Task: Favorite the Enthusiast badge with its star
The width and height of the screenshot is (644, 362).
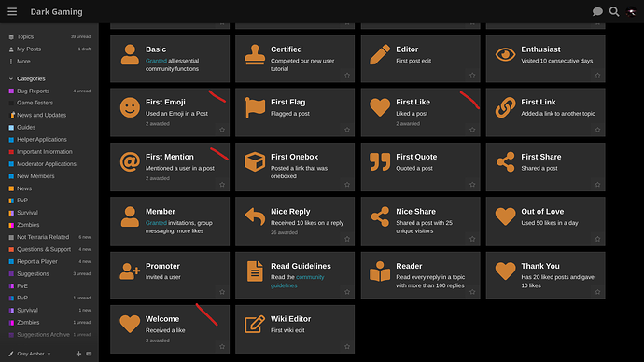Action: (597, 76)
